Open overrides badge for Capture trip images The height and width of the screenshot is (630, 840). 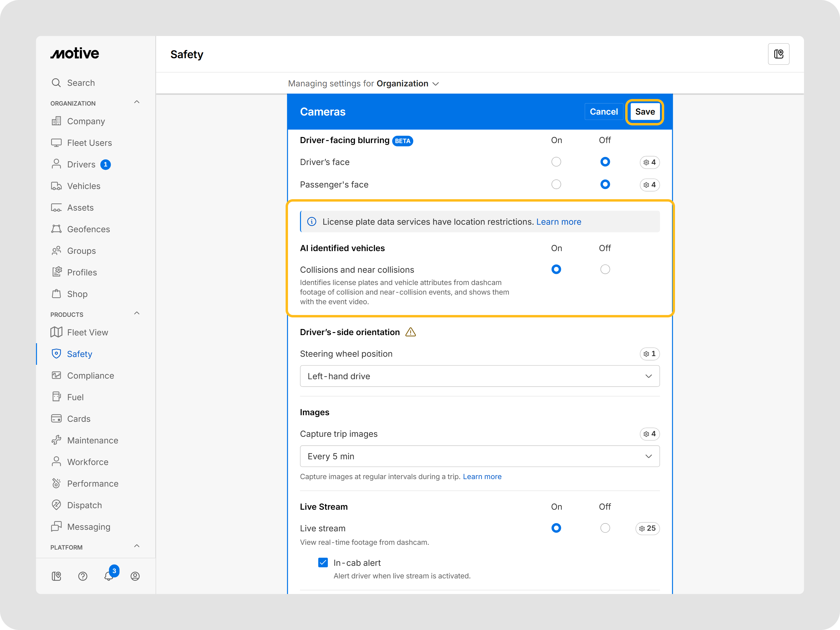pos(650,434)
